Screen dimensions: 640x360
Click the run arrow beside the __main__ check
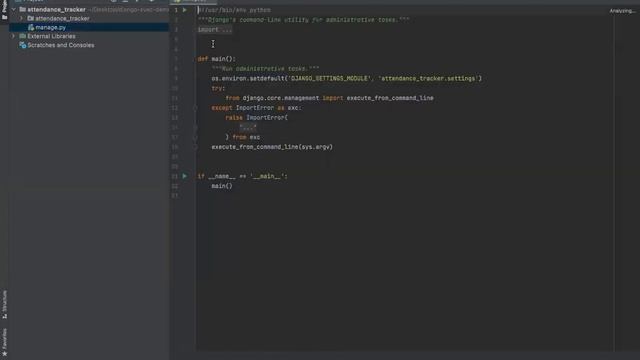tap(185, 176)
